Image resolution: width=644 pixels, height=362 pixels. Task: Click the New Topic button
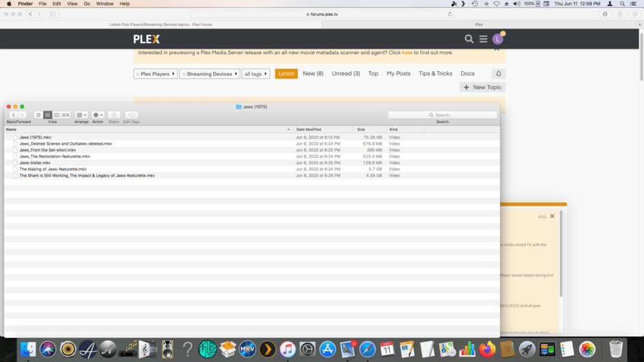tap(483, 87)
